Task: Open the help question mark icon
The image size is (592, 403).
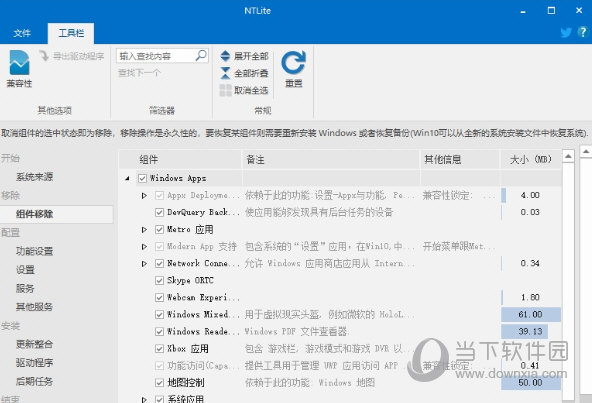Action: click(583, 32)
